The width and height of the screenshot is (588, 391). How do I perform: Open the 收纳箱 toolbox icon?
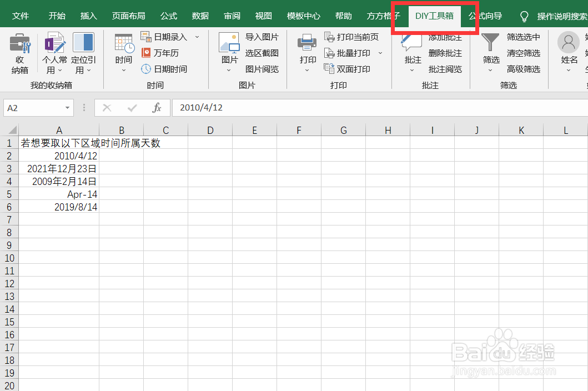[19, 43]
